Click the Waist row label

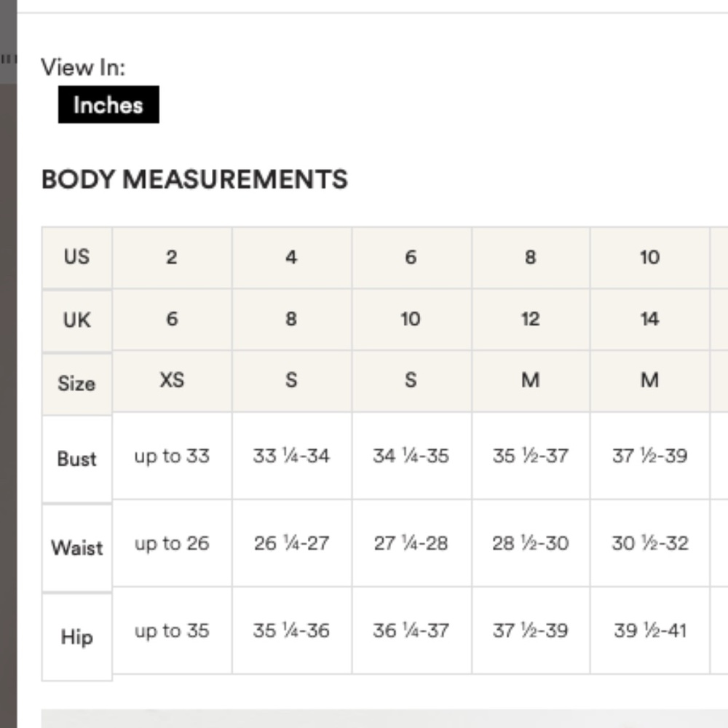[x=77, y=548]
